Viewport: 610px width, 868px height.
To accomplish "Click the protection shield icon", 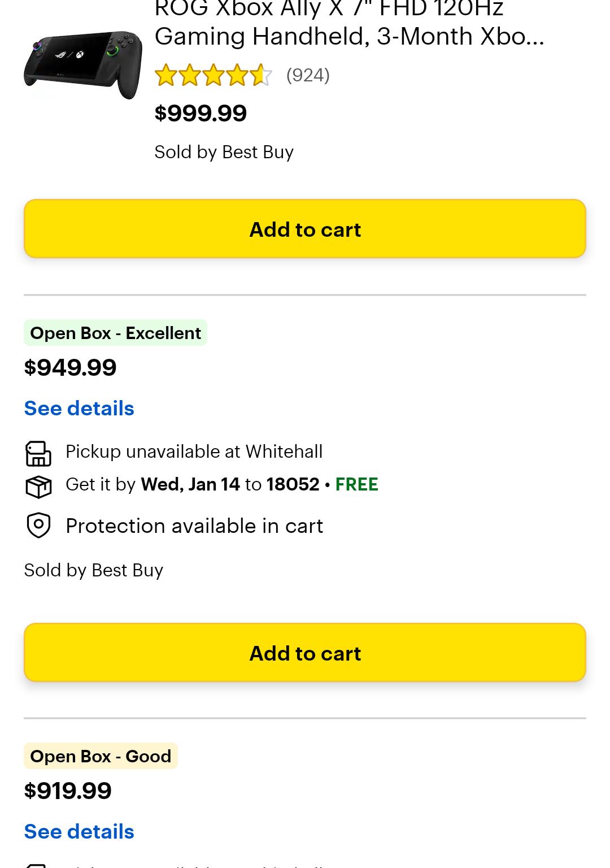I will pyautogui.click(x=38, y=526).
